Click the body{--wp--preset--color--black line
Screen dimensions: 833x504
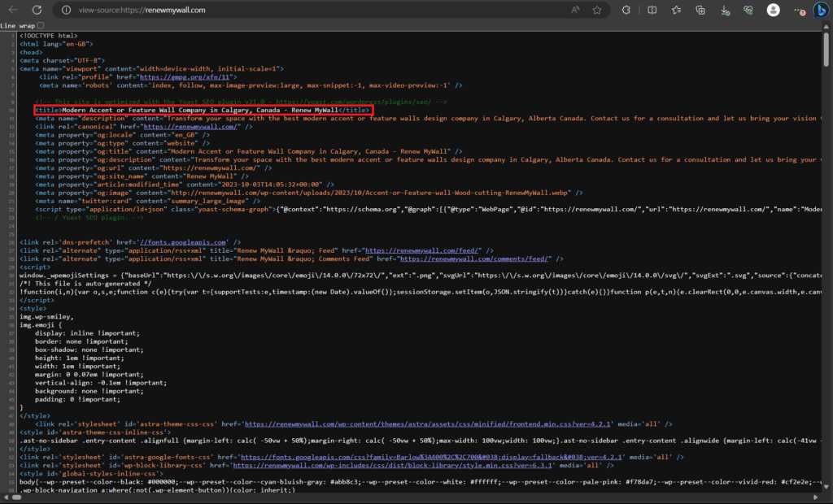tap(421, 482)
